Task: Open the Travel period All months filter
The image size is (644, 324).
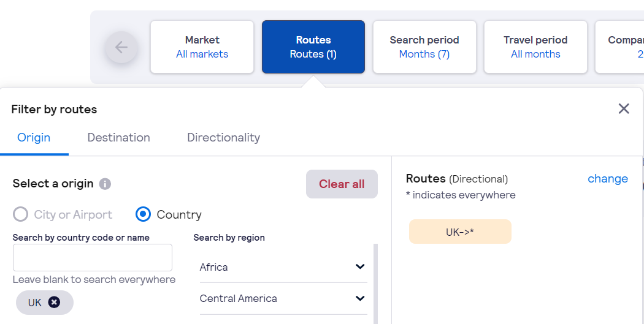Action: tap(535, 47)
